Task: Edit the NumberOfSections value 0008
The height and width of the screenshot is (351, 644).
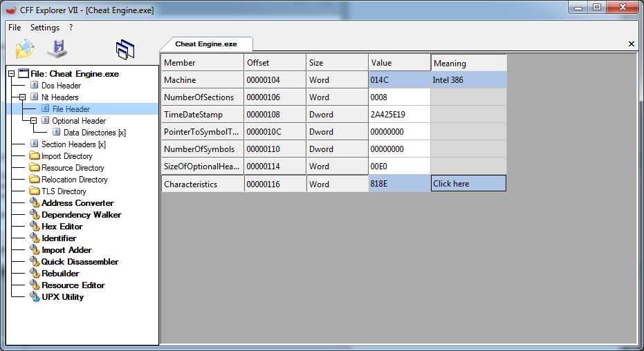Action: [x=399, y=97]
